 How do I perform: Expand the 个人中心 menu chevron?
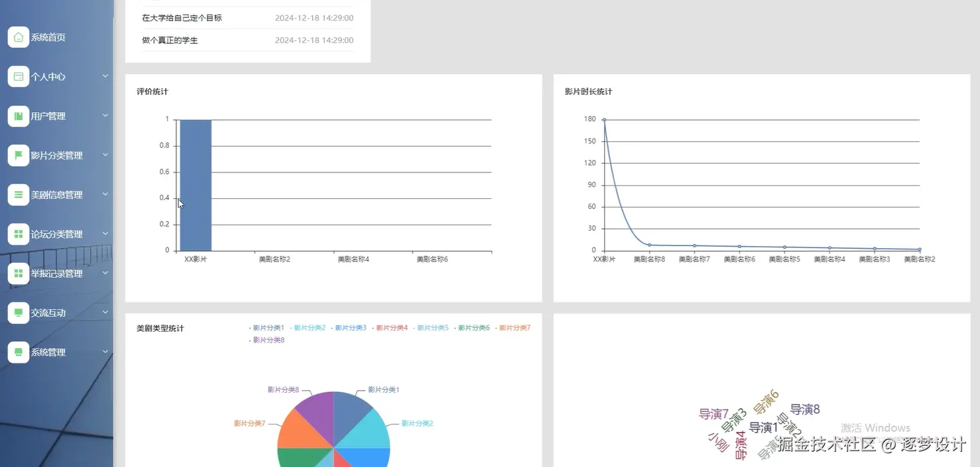point(104,76)
